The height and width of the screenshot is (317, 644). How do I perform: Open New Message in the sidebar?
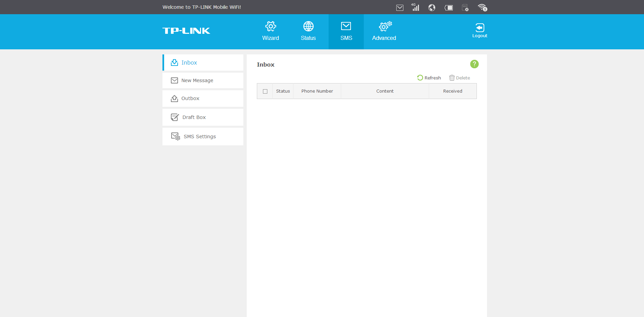tap(197, 80)
